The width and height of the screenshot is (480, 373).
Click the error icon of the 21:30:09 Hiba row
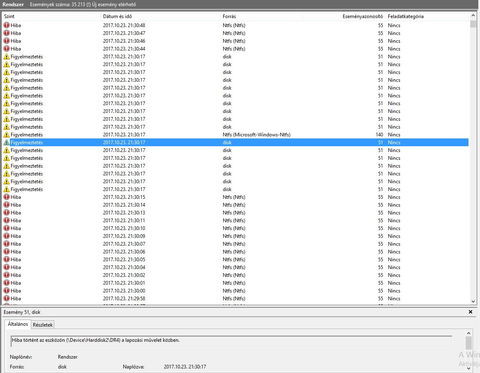(6, 236)
